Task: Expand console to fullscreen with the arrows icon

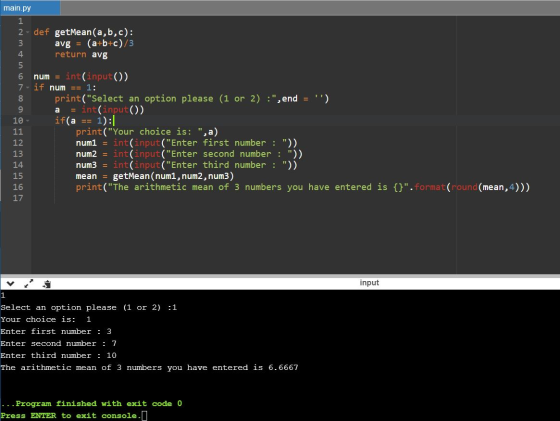Action: (x=29, y=284)
